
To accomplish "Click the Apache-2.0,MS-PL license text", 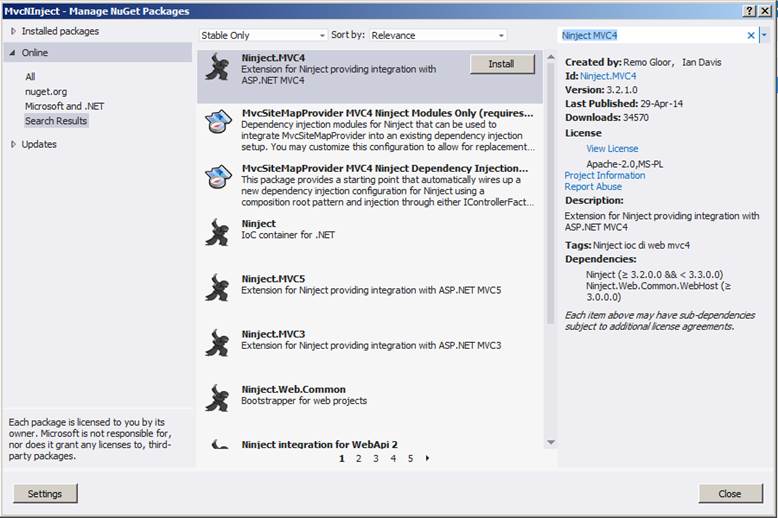I will (x=625, y=164).
